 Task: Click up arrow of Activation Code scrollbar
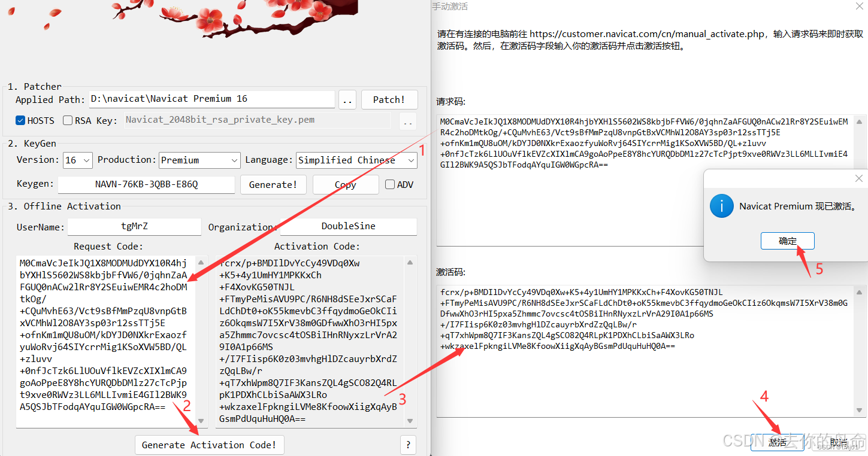[x=410, y=262]
